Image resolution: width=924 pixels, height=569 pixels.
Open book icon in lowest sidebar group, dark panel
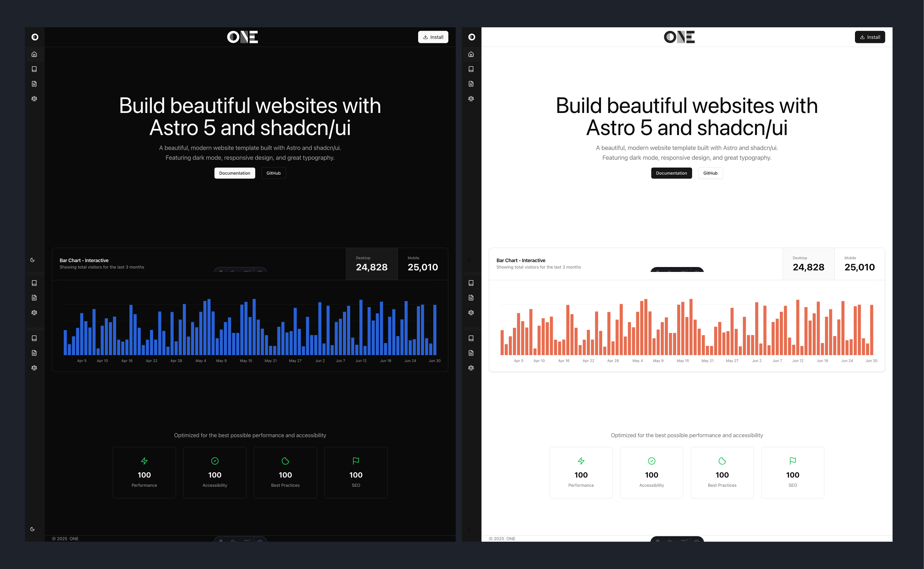click(34, 338)
